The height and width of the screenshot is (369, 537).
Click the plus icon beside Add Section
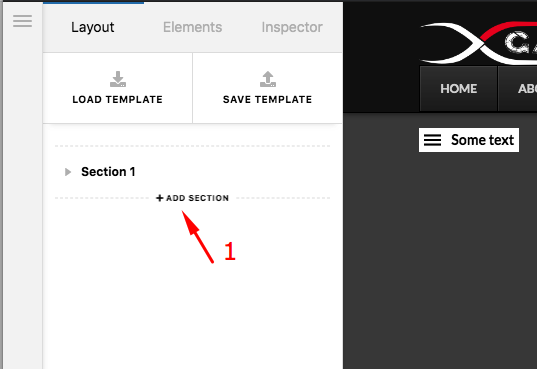(x=160, y=198)
